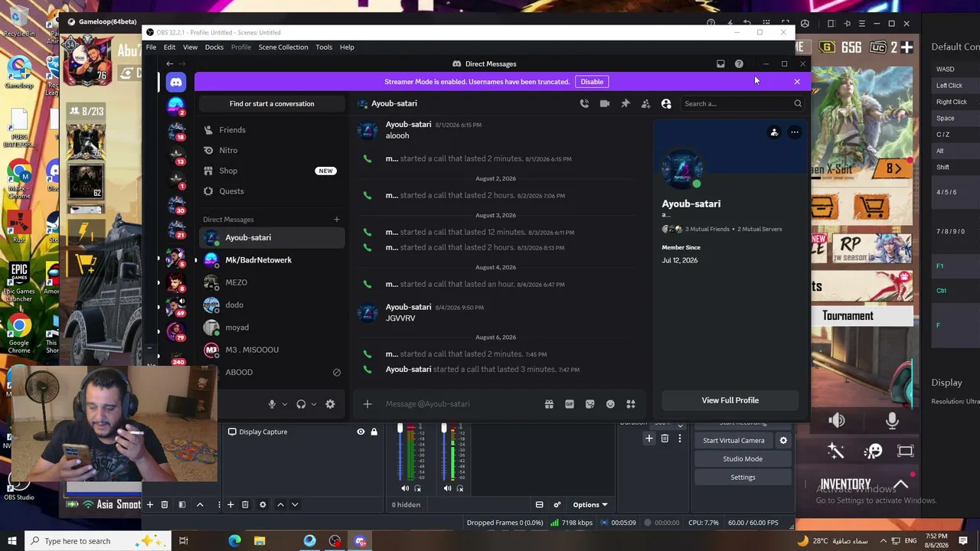This screenshot has height=551, width=980.
Task: Open the GIF picker
Action: tap(570, 404)
